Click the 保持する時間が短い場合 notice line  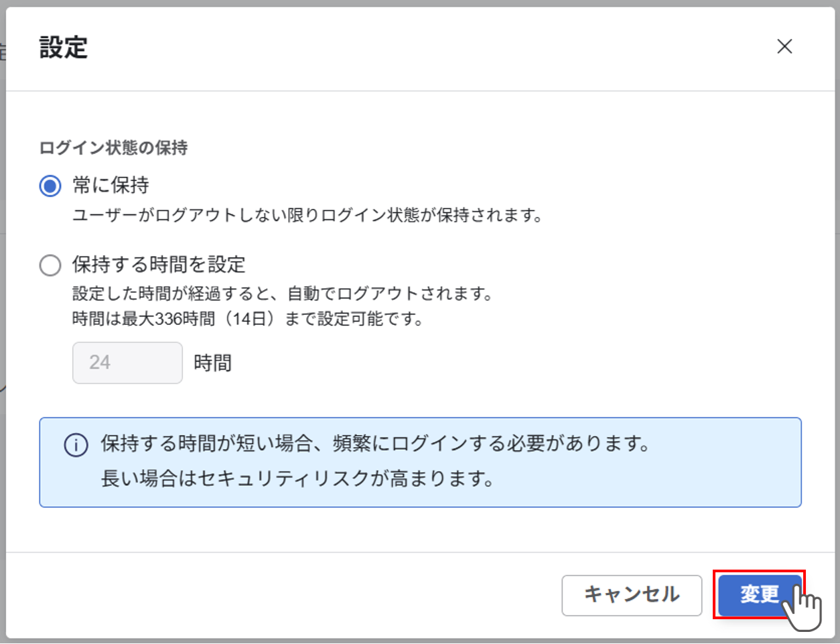[375, 444]
